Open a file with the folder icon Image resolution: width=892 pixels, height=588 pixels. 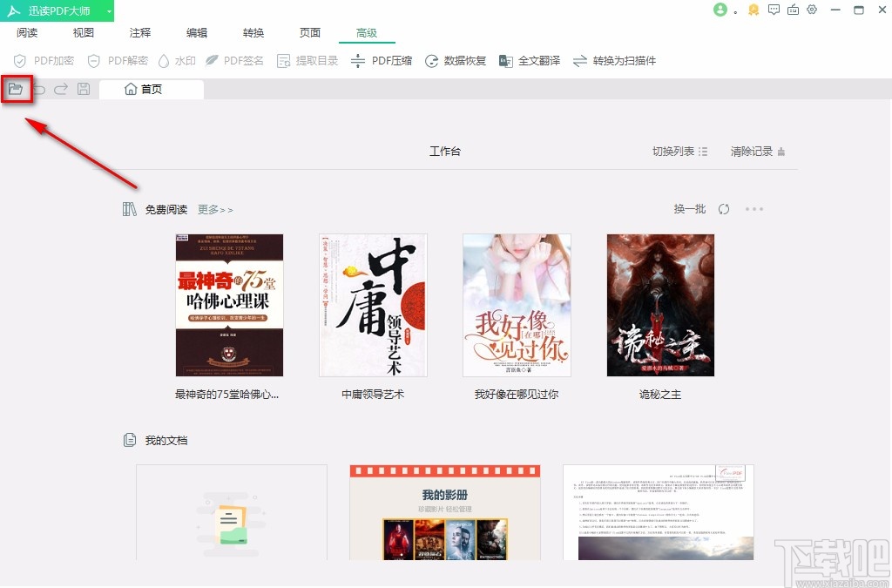pyautogui.click(x=17, y=89)
